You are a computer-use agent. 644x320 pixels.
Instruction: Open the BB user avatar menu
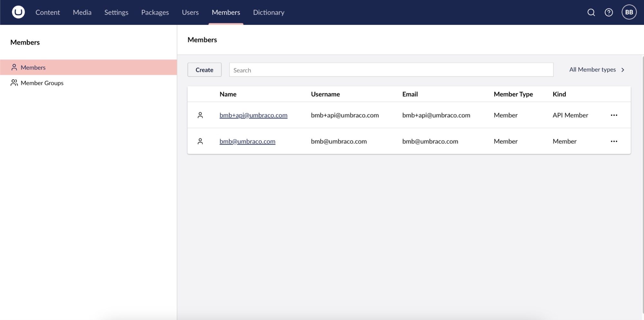click(x=629, y=12)
